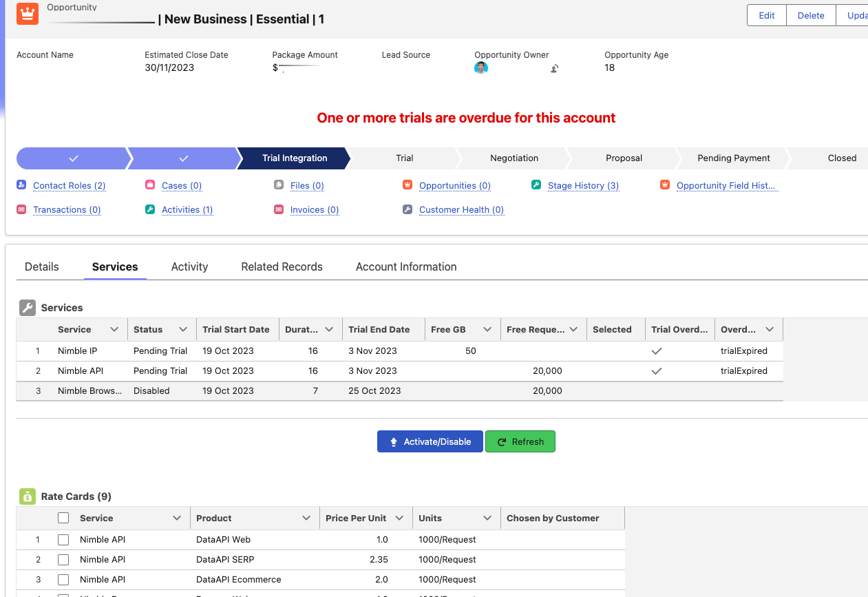Viewport: 868px width, 597px height.
Task: Open the Related Records tab
Action: [282, 266]
